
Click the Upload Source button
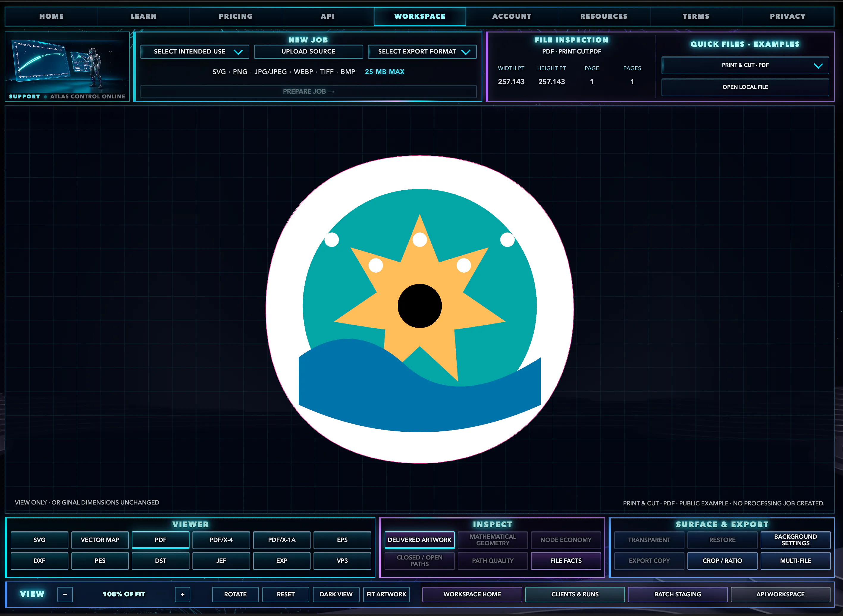(x=308, y=51)
